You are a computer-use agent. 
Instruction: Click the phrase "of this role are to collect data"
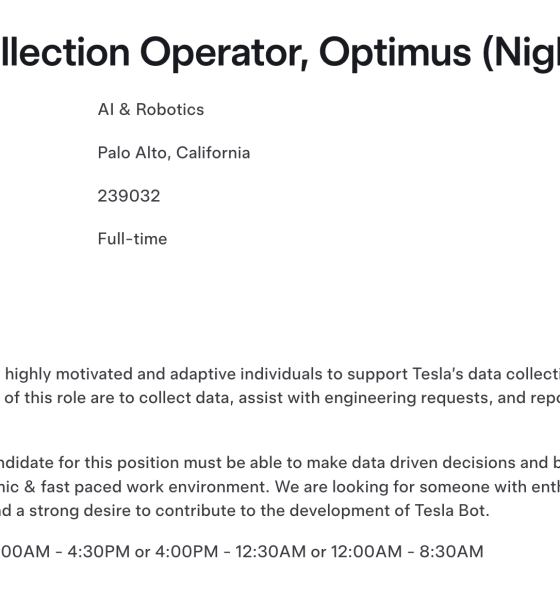[119, 398]
